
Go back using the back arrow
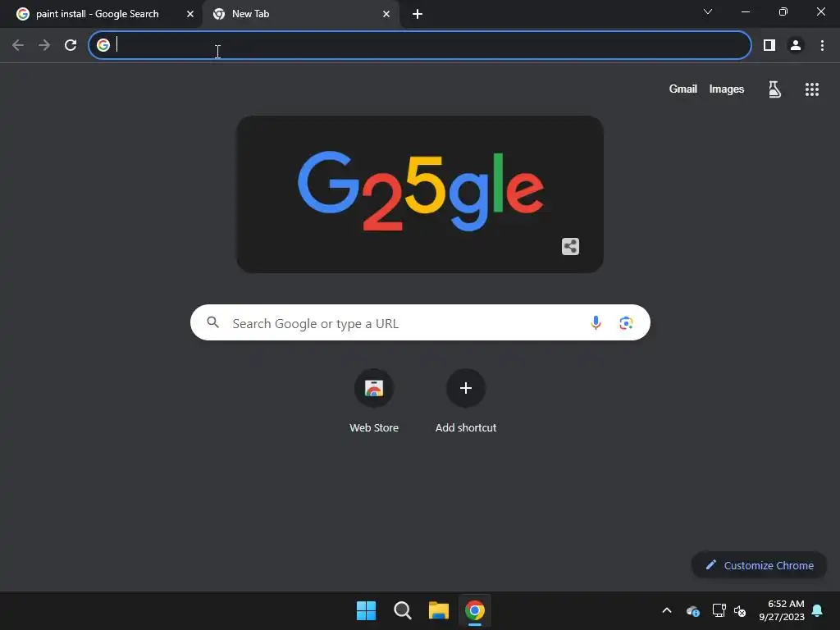18,46
